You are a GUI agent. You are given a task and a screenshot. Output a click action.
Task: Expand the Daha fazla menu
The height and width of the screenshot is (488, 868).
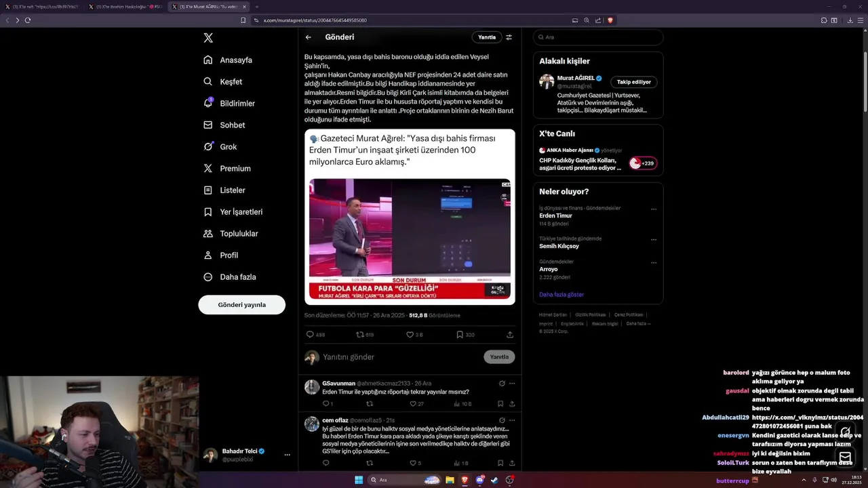coord(229,277)
